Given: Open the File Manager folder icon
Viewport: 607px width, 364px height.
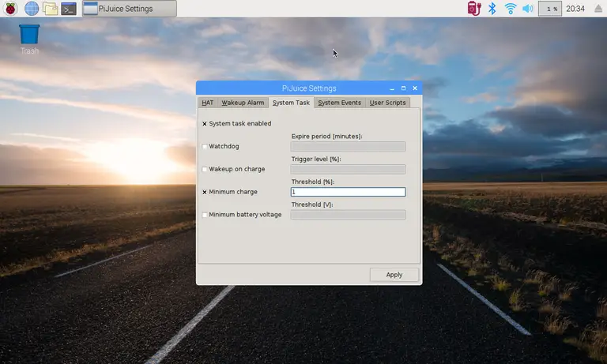Looking at the screenshot, I should coord(51,9).
